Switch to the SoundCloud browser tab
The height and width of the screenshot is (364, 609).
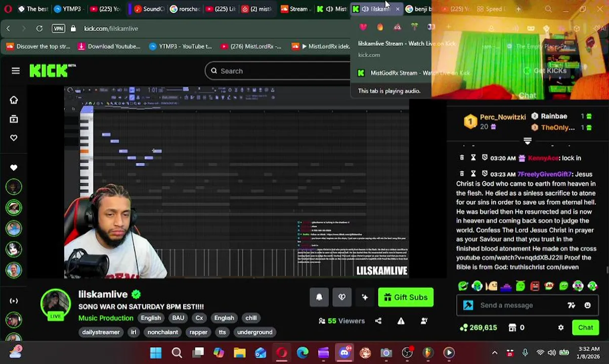point(149,9)
